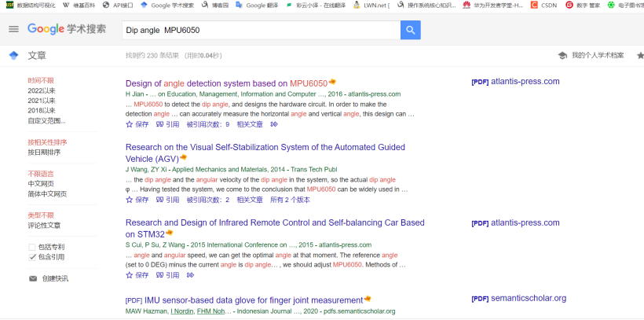Open the hamburger menu next to Google logo
This screenshot has height=320, width=644.
[x=13, y=29]
